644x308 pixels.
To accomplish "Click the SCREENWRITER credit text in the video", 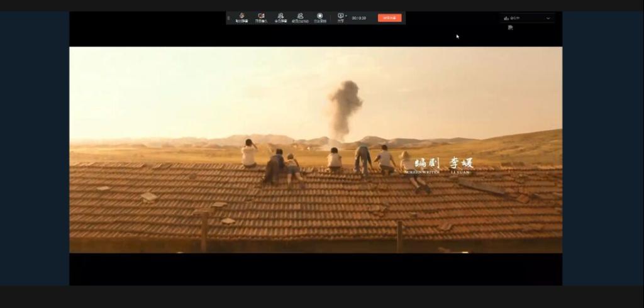I will pos(423,171).
